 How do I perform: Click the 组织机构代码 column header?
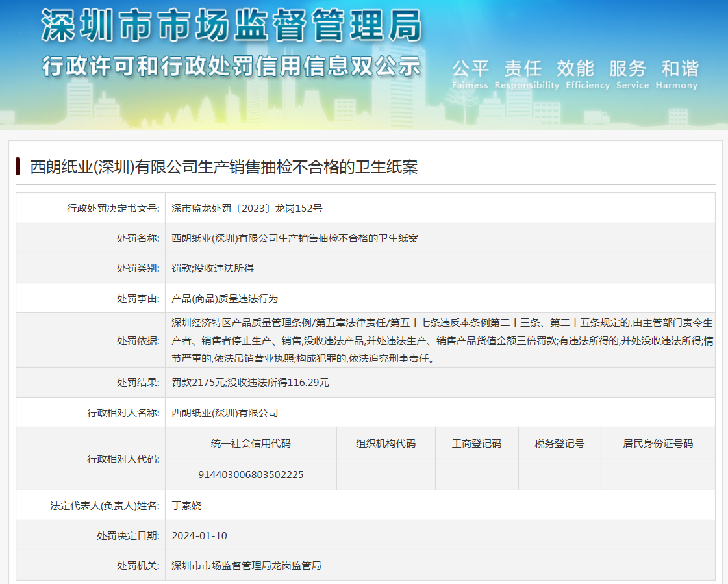pyautogui.click(x=386, y=444)
